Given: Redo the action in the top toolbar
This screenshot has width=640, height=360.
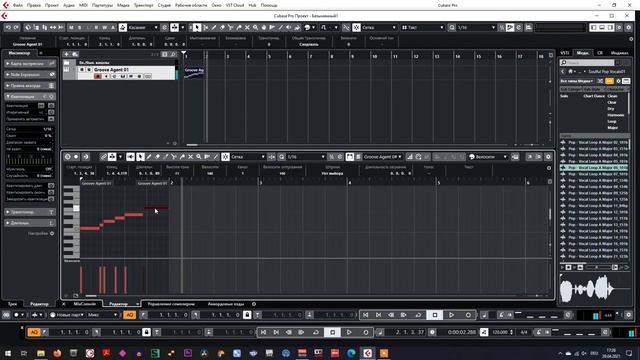Looking at the screenshot, I should coord(16,27).
